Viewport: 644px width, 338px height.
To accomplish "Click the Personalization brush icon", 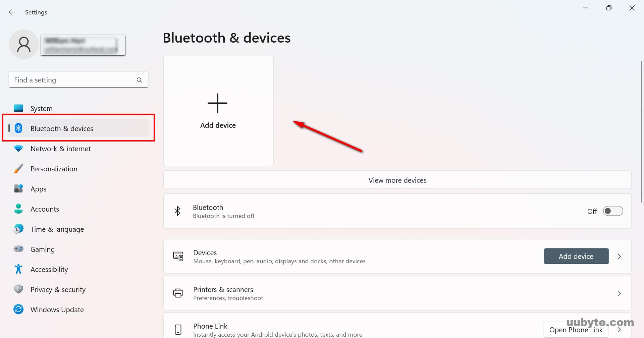I will (x=18, y=168).
